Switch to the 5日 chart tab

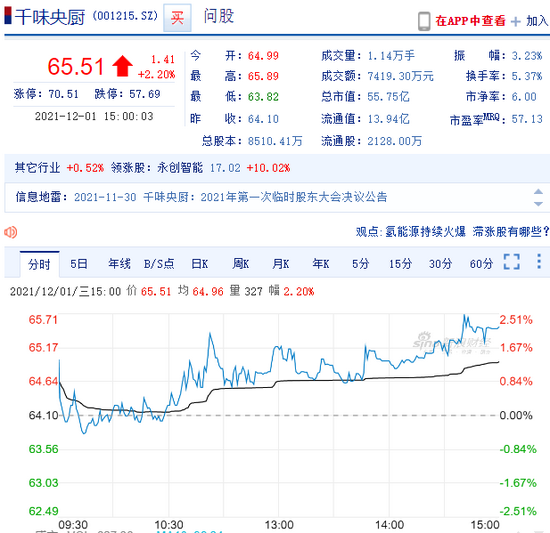click(79, 264)
